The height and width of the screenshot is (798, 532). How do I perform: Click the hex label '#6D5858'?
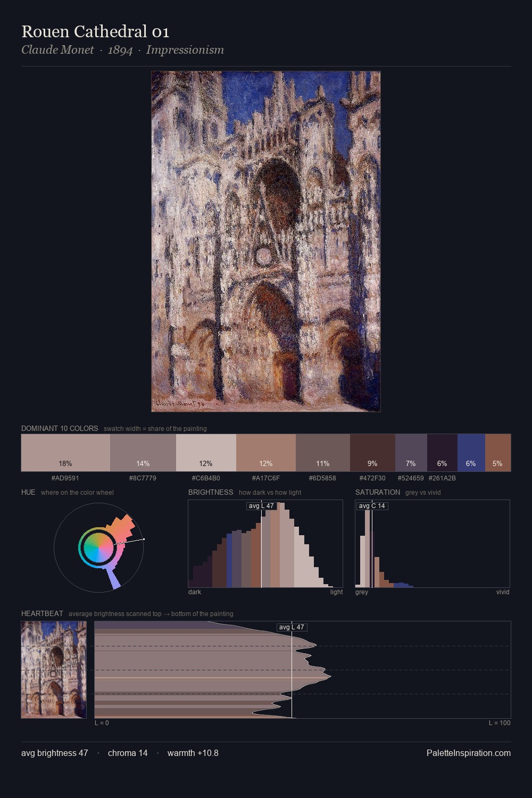click(x=322, y=478)
